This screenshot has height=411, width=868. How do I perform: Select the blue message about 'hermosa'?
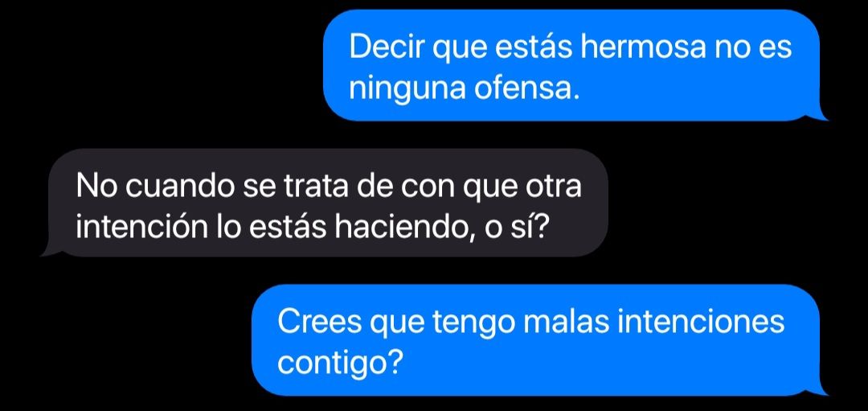tap(573, 65)
